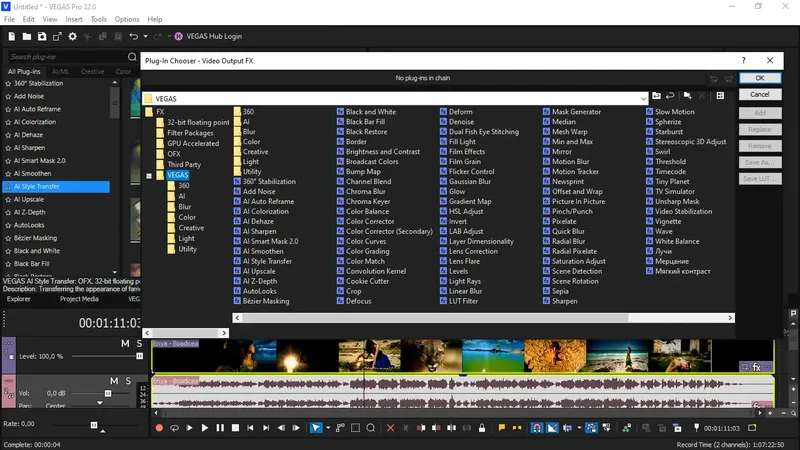The image size is (800, 450).
Task: Stop playback in transport bar
Action: [x=235, y=428]
